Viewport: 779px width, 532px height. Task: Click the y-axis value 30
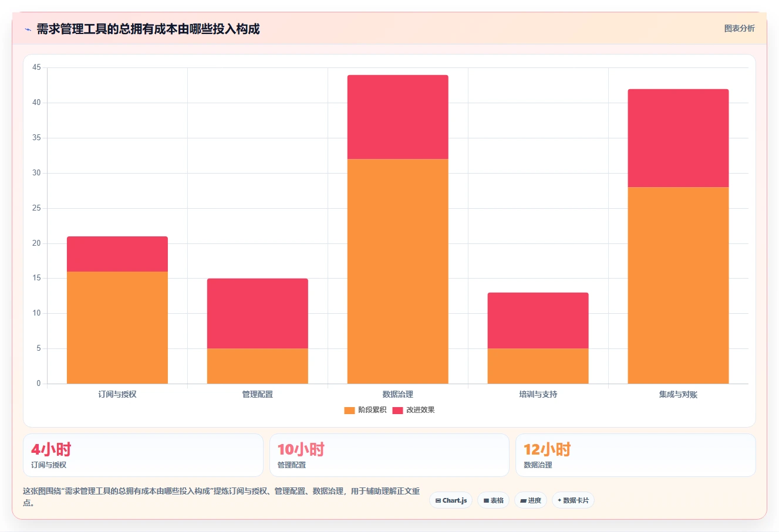click(x=36, y=173)
